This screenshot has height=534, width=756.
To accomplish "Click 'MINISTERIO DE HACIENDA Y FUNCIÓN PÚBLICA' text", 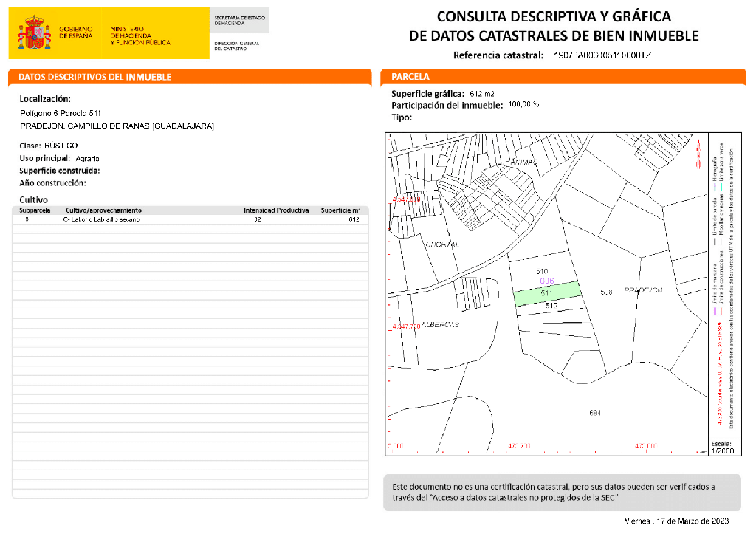I will pos(140,35).
